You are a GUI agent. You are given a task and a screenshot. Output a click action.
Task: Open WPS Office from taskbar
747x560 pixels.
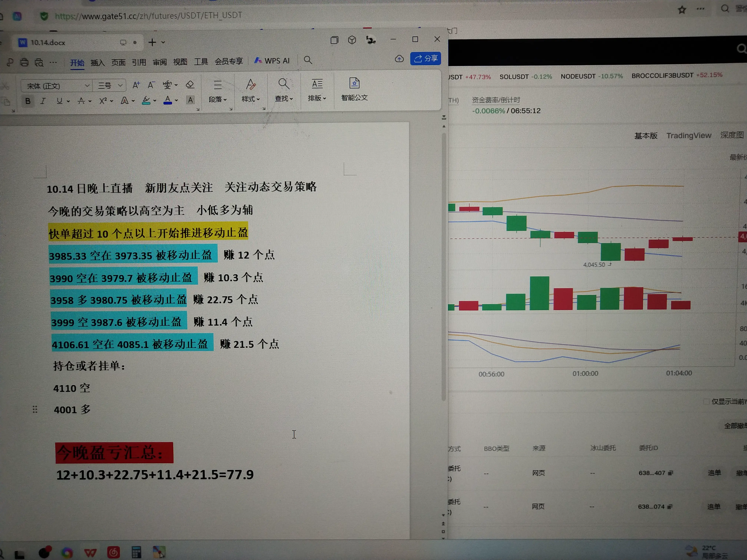point(90,553)
